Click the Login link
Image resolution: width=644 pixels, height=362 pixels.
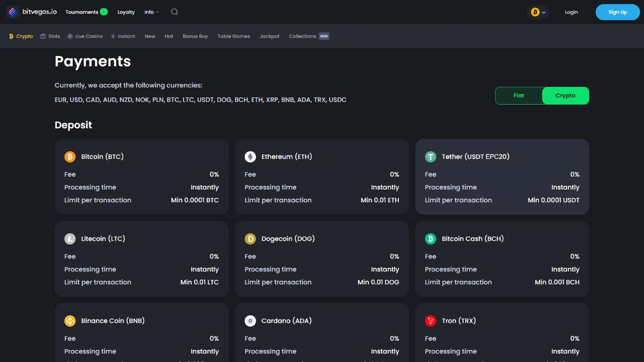tap(571, 12)
